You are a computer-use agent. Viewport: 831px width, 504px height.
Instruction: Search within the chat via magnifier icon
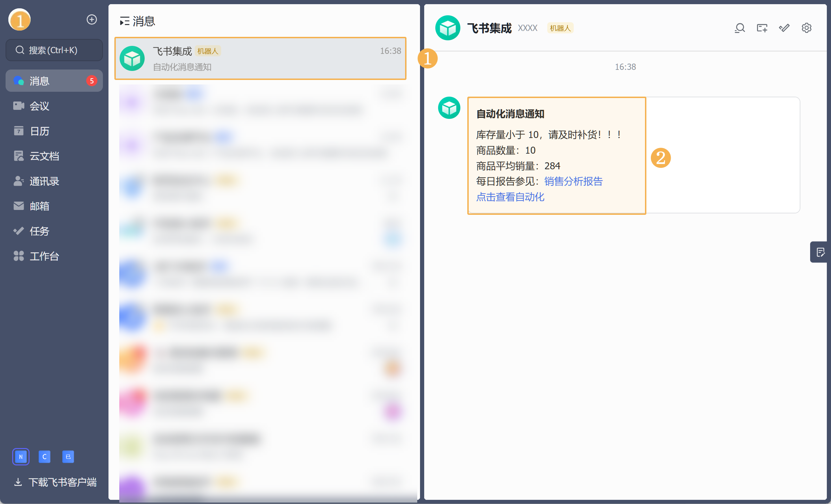coord(740,28)
